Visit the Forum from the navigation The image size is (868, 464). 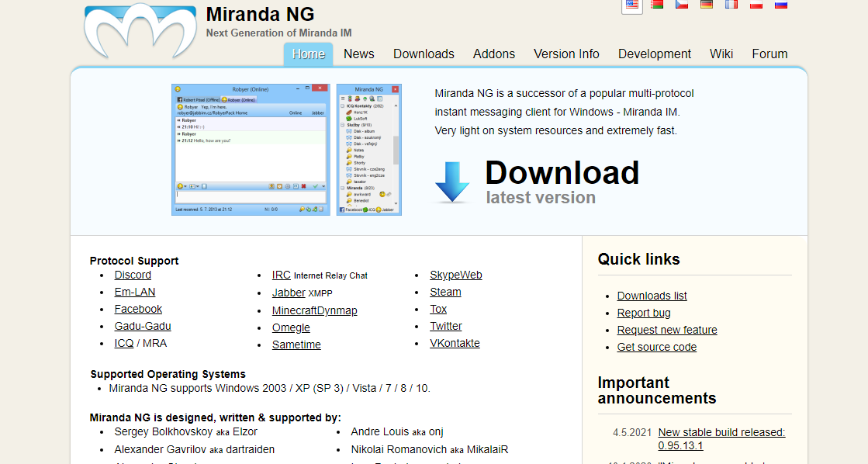pos(769,54)
